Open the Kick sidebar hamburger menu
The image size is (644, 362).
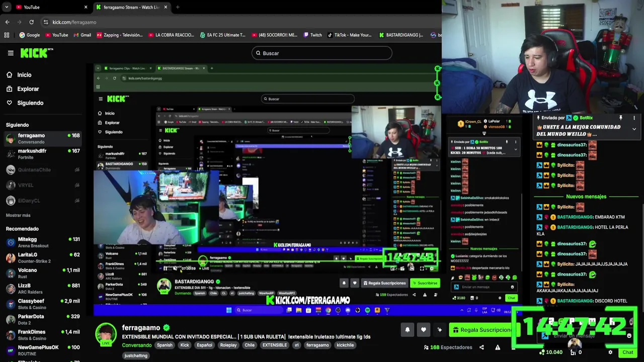point(11,53)
